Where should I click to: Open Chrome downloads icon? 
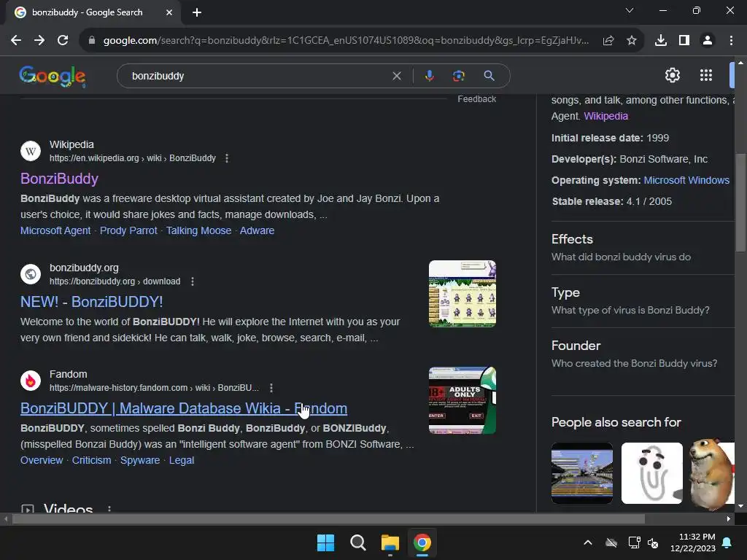click(x=661, y=41)
